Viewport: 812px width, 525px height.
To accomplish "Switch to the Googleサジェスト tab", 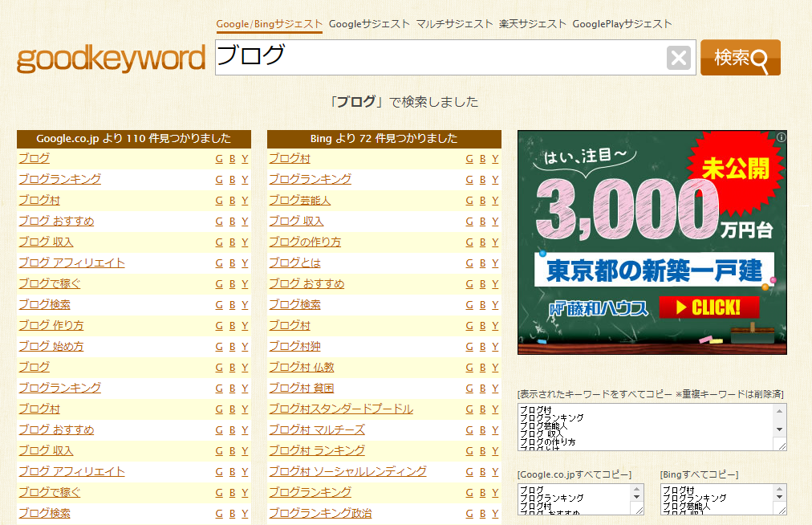I will coord(369,24).
